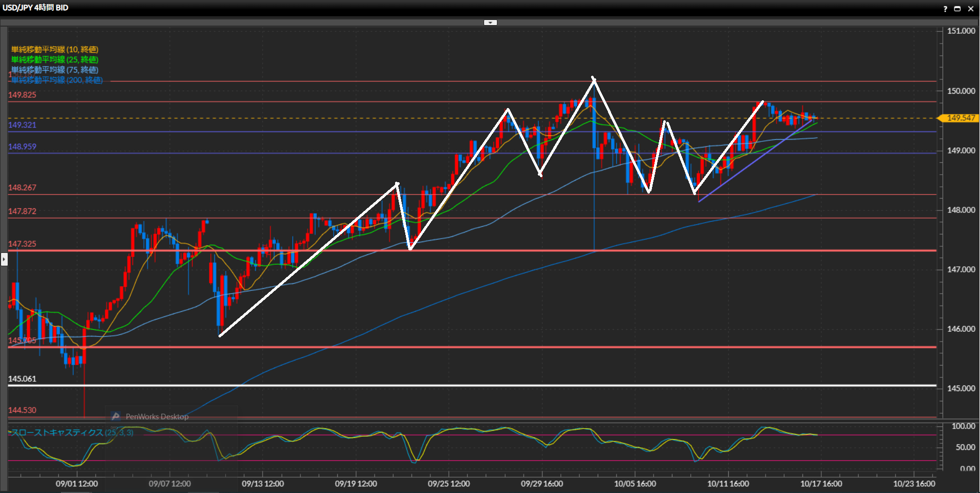The image size is (980, 493).
Task: Click the 10/05 16:00 time axis marker
Action: coord(635,484)
